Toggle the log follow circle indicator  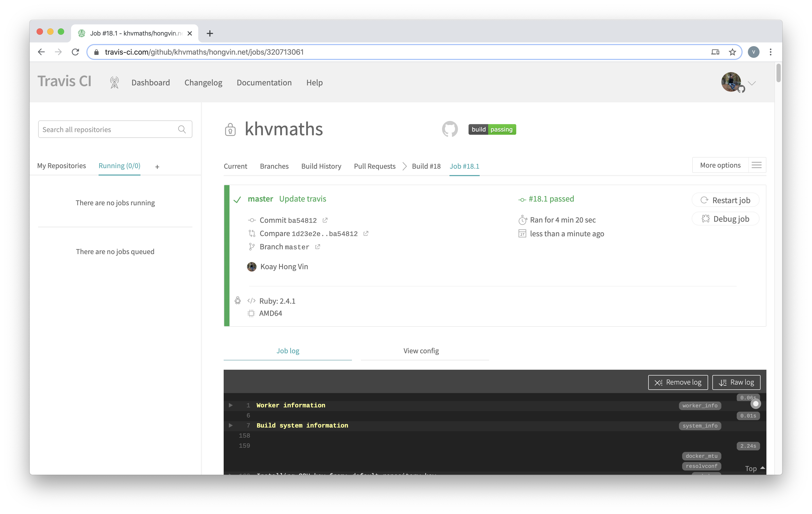tap(756, 404)
